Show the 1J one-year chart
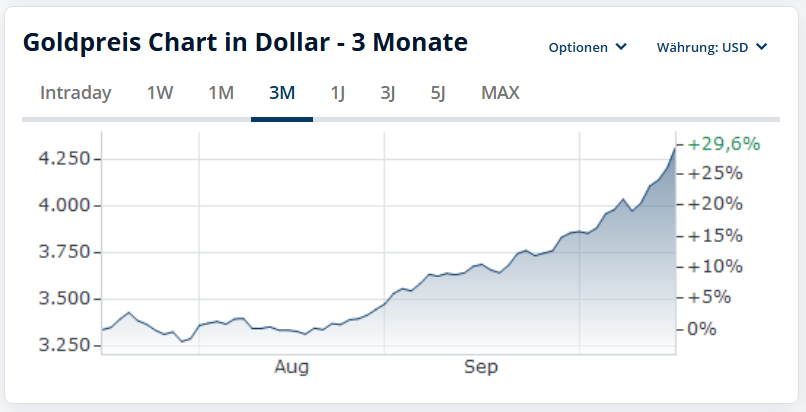This screenshot has height=412, width=806. 338,94
